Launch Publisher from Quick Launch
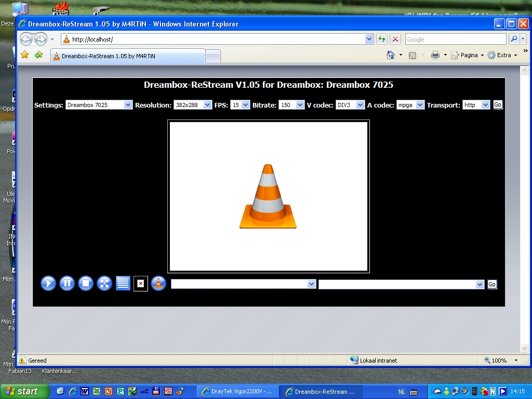This screenshot has width=532, height=399. (121, 391)
